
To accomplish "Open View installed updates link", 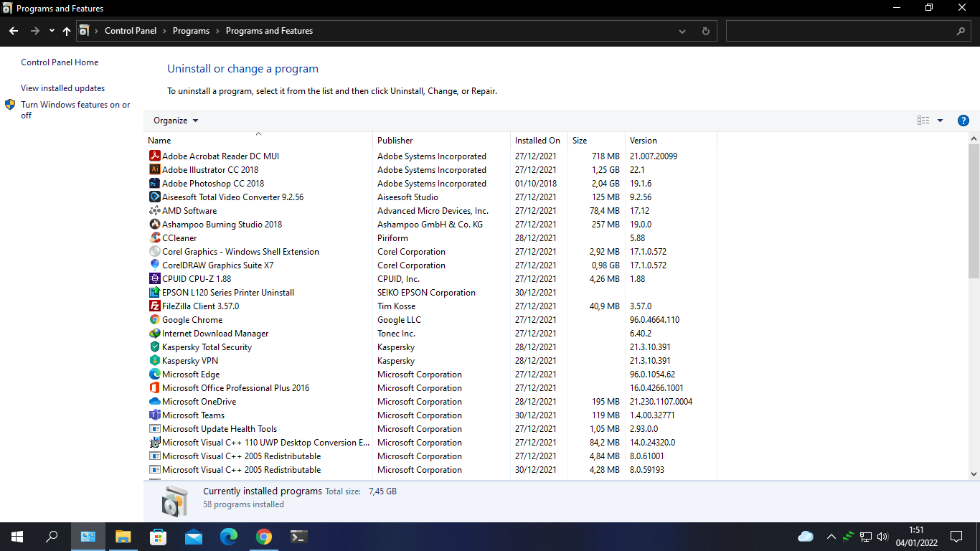I will (x=62, y=88).
